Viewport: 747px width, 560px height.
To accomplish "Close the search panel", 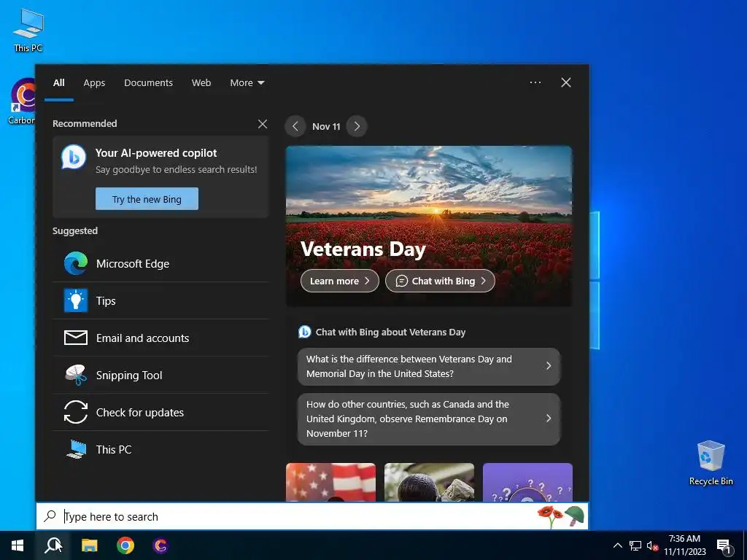I will tap(566, 82).
